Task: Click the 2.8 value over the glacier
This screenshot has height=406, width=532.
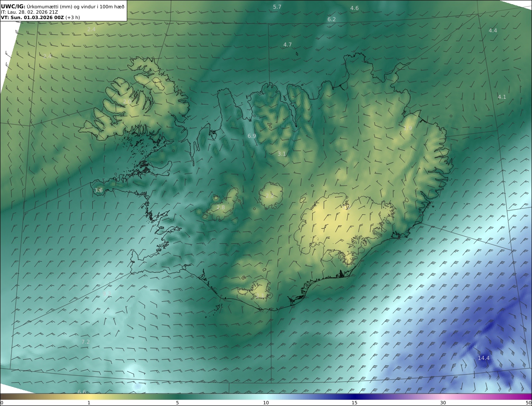Action: [221, 208]
